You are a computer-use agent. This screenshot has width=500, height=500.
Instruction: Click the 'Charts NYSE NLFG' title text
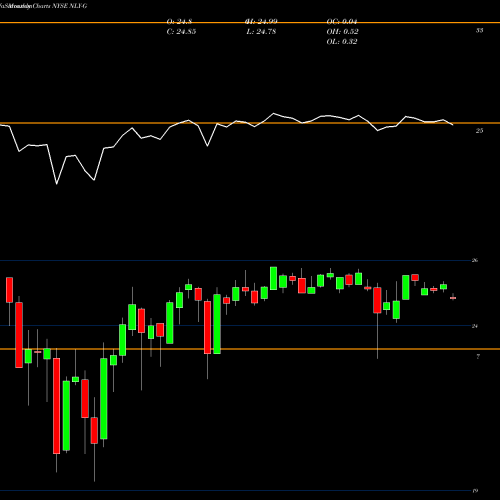[x=60, y=6]
